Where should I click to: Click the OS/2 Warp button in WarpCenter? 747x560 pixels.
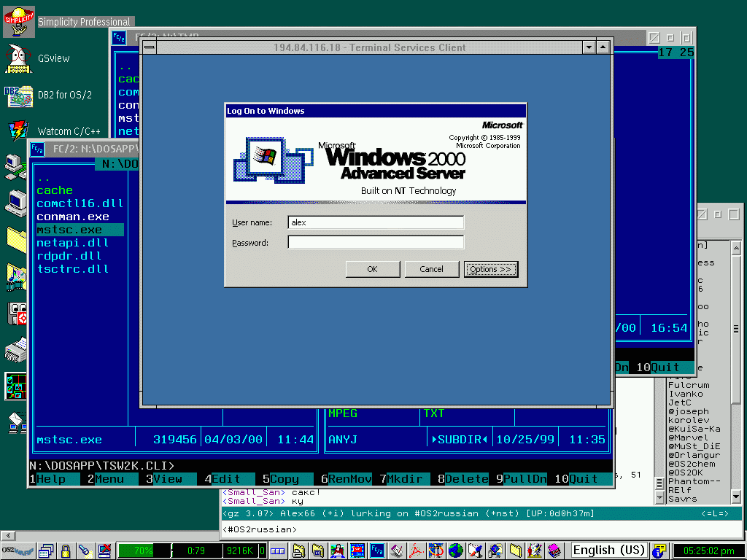[x=18, y=551]
